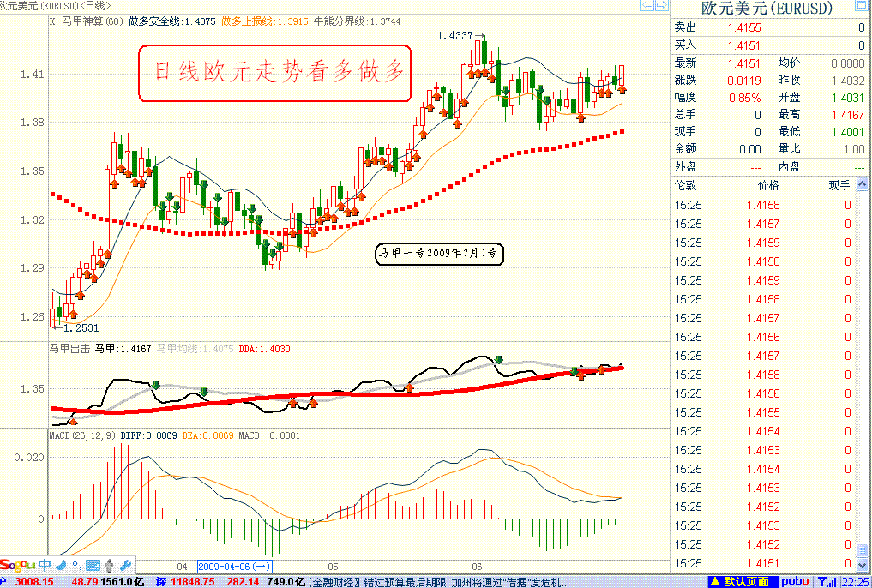872x588 pixels.
Task: Click the 量比 value 1.00
Action: point(854,149)
